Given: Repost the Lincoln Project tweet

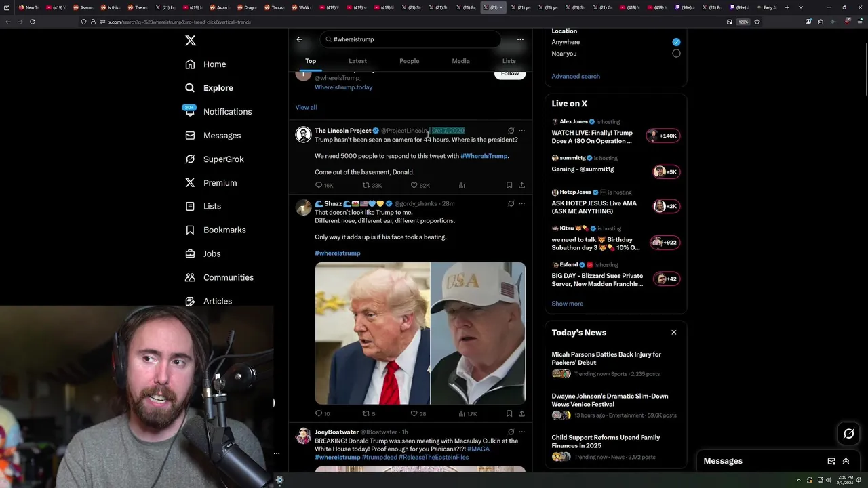Looking at the screenshot, I should click(x=366, y=185).
